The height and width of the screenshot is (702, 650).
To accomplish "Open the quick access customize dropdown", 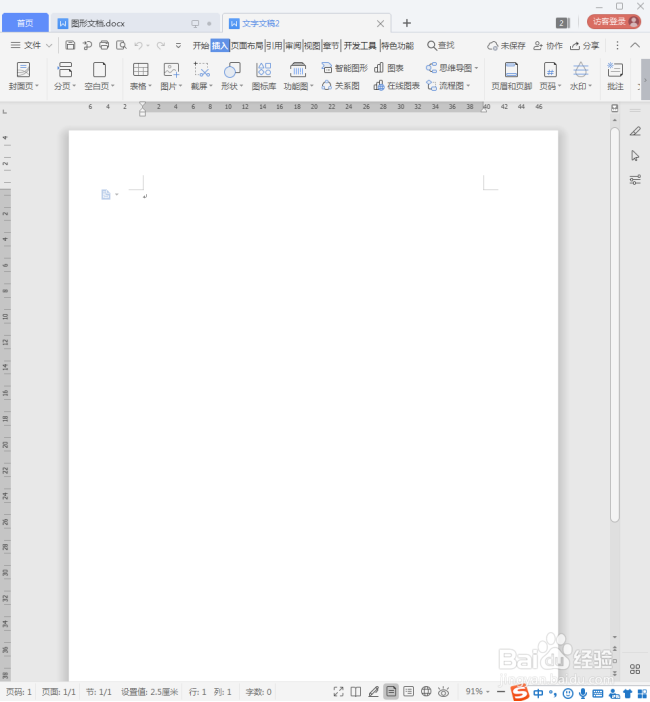I will click(x=178, y=45).
